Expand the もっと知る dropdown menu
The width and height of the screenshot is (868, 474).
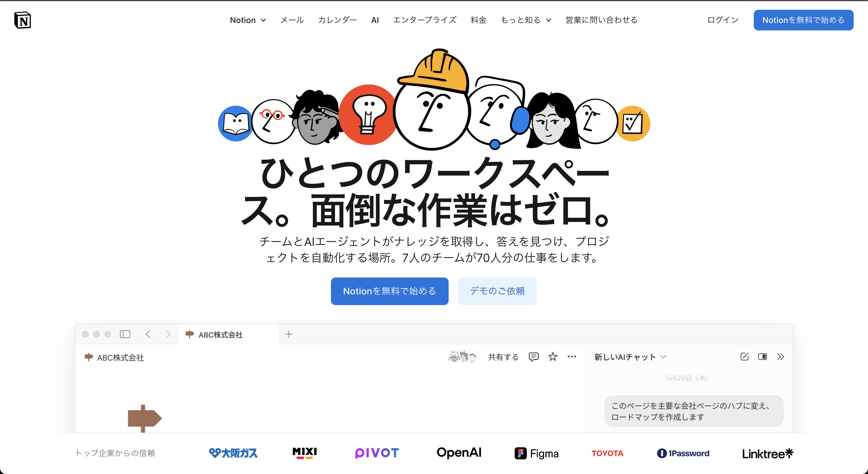[526, 20]
